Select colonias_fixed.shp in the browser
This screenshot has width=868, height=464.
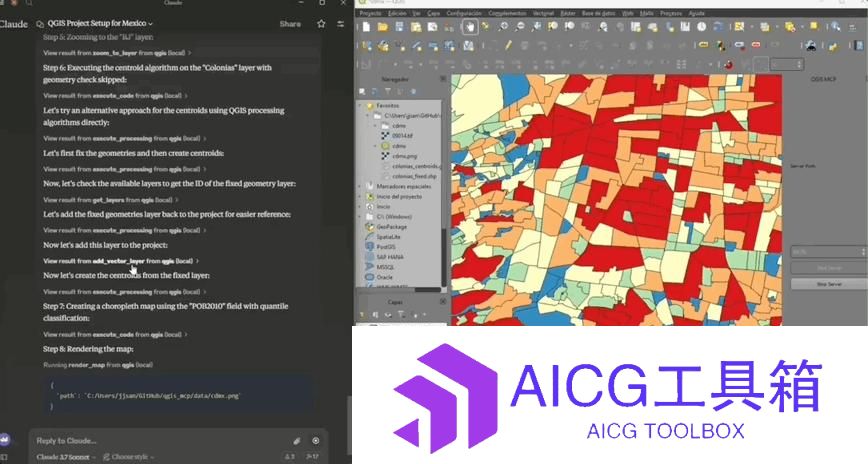tap(414, 176)
